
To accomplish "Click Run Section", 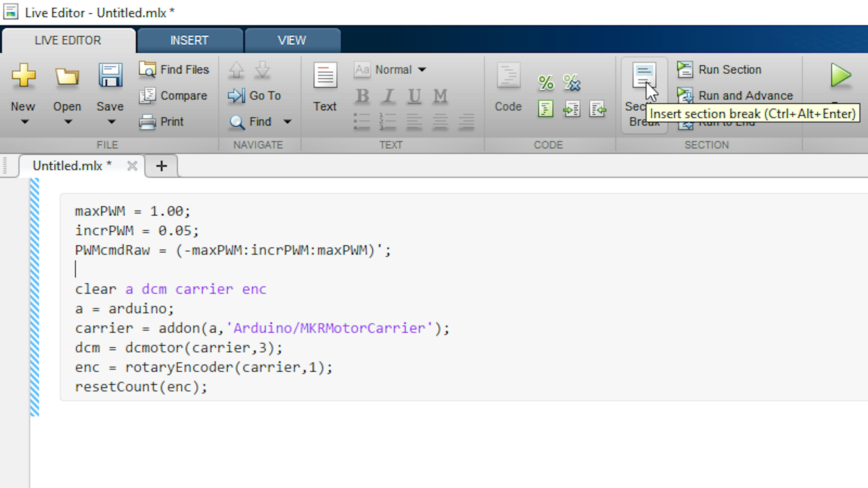I will [719, 70].
